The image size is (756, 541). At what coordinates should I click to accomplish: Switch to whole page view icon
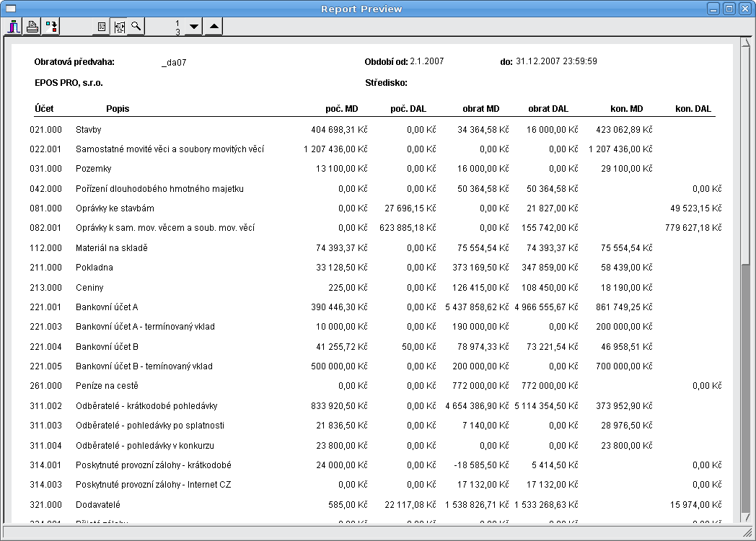click(x=102, y=27)
